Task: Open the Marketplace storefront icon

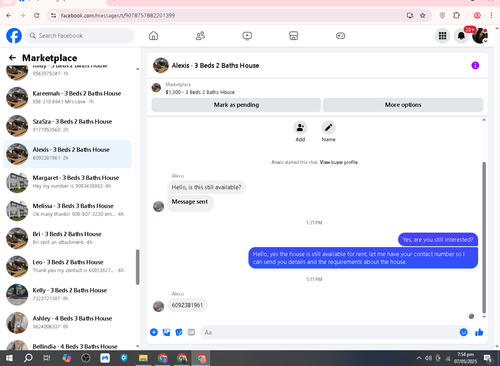Action: click(x=294, y=36)
